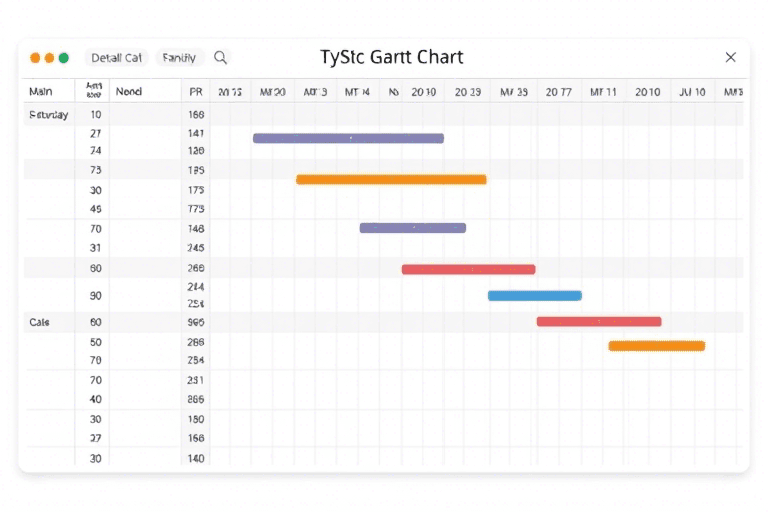Close the Gantt chart window with X
This screenshot has width=768, height=512.
click(x=730, y=57)
